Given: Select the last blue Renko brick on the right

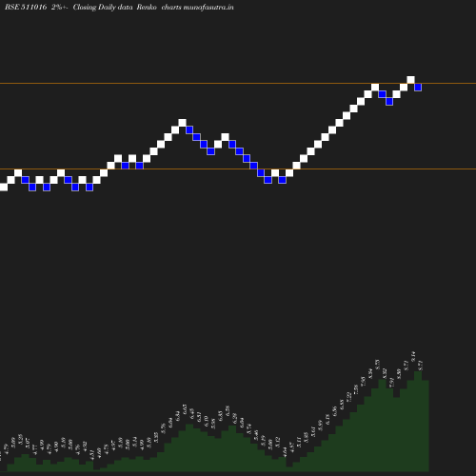Looking at the screenshot, I should (418, 88).
